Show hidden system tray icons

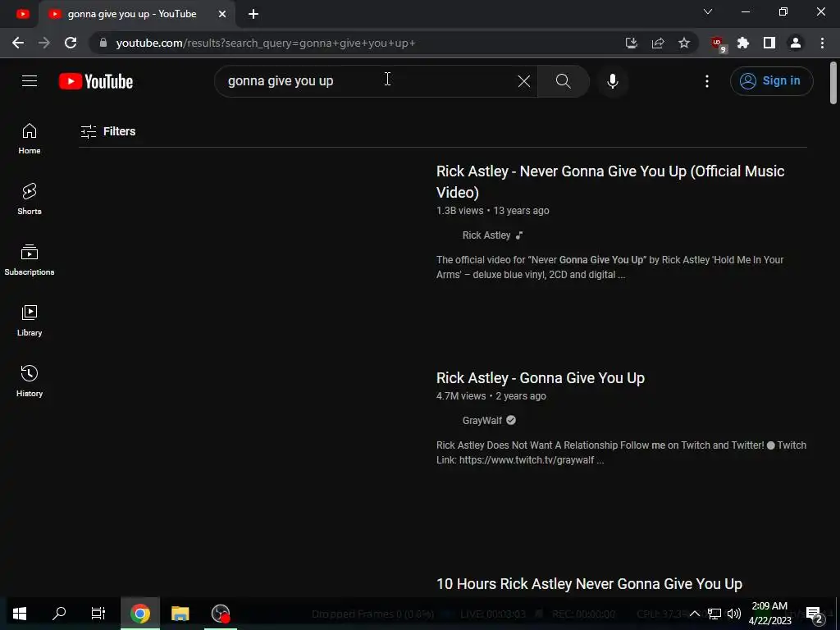tap(694, 614)
